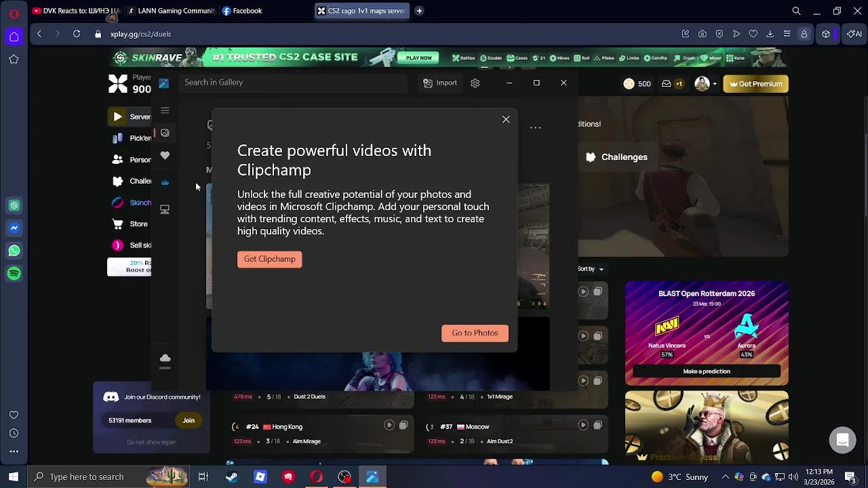Viewport: 868px width, 488px height.
Task: Join the Discord community
Action: coord(189,420)
